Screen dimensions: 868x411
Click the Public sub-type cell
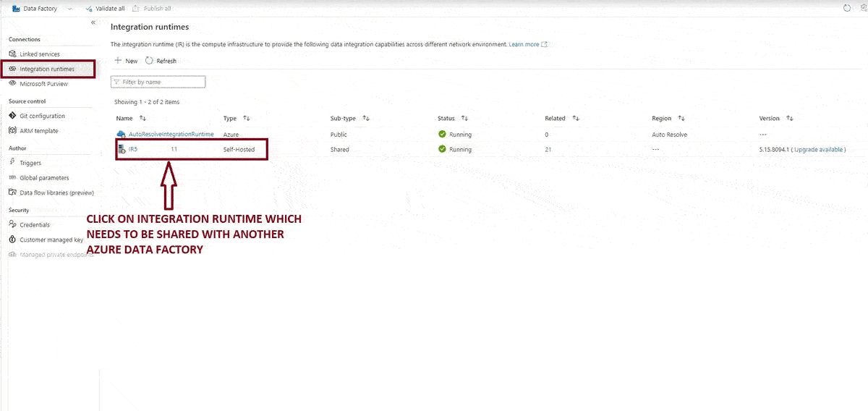tap(339, 135)
